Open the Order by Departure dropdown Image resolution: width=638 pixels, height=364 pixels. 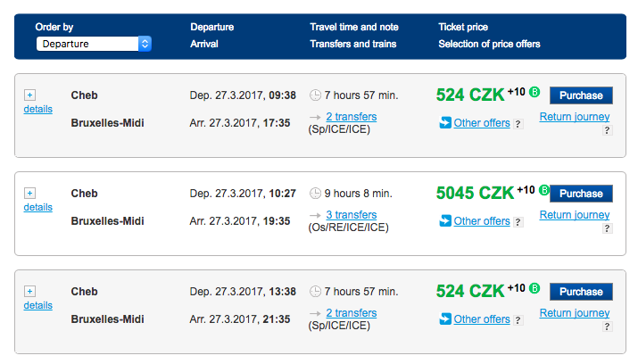(x=94, y=44)
